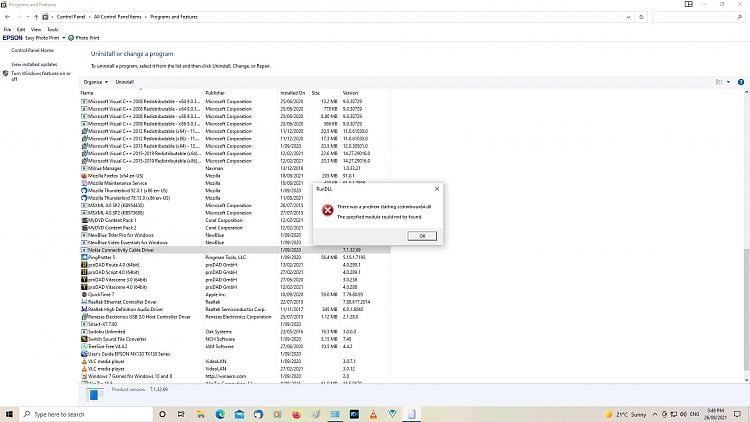Image resolution: width=750 pixels, height=422 pixels.
Task: Open Turn Windows features on or off
Action: pos(41,76)
